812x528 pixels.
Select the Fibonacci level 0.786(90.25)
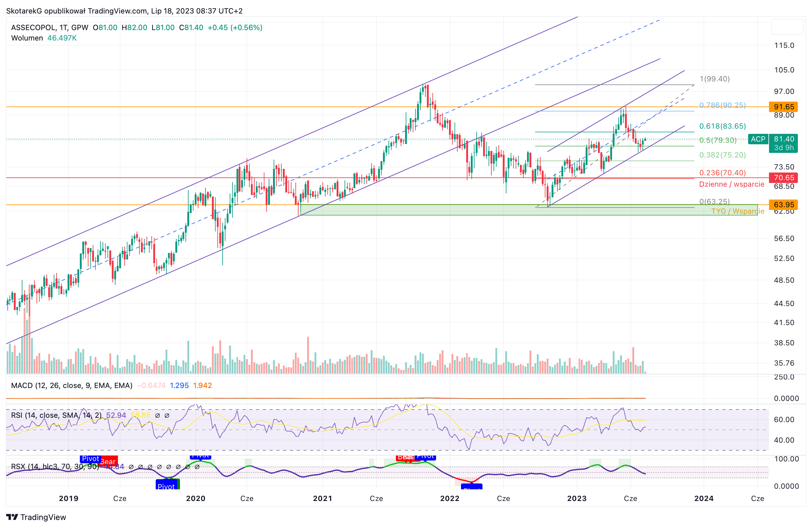[x=722, y=105]
